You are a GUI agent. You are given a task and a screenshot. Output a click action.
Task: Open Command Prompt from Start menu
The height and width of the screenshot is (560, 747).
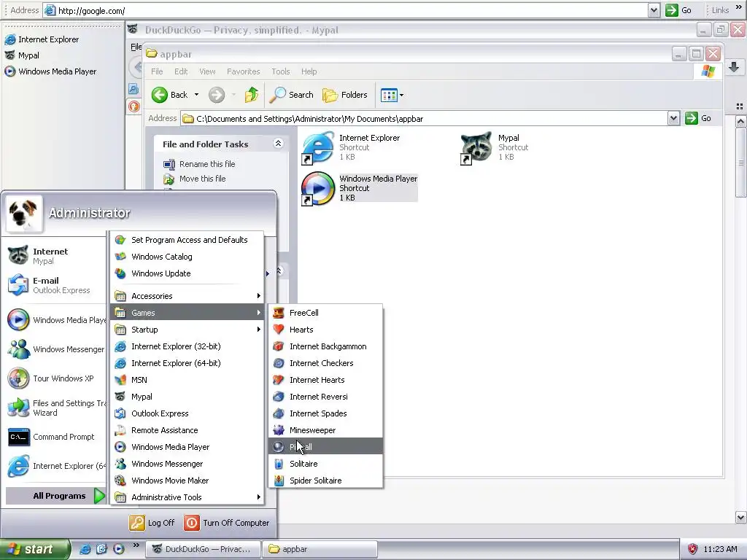click(55, 437)
